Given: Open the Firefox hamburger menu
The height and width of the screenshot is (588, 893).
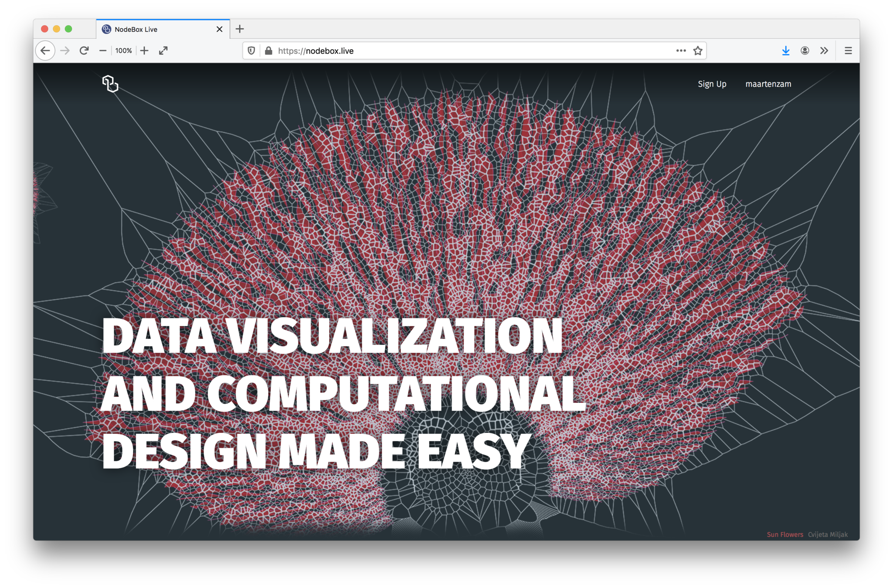Looking at the screenshot, I should tap(848, 51).
